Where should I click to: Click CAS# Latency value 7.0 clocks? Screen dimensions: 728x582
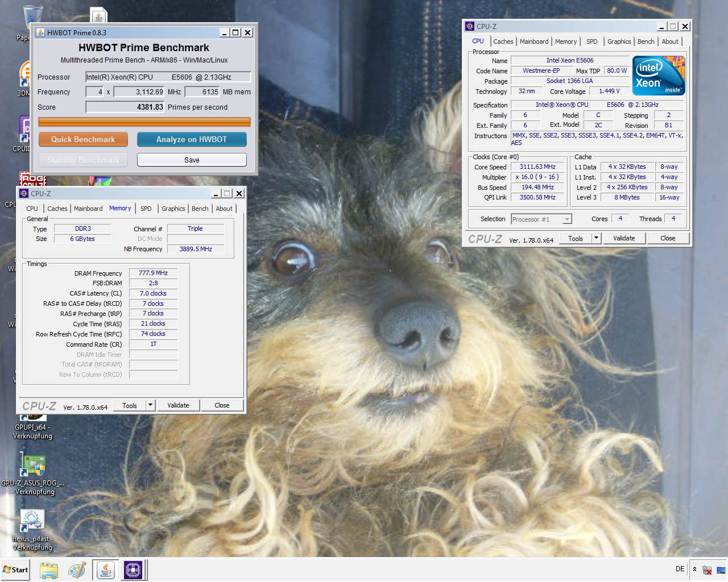click(x=154, y=293)
